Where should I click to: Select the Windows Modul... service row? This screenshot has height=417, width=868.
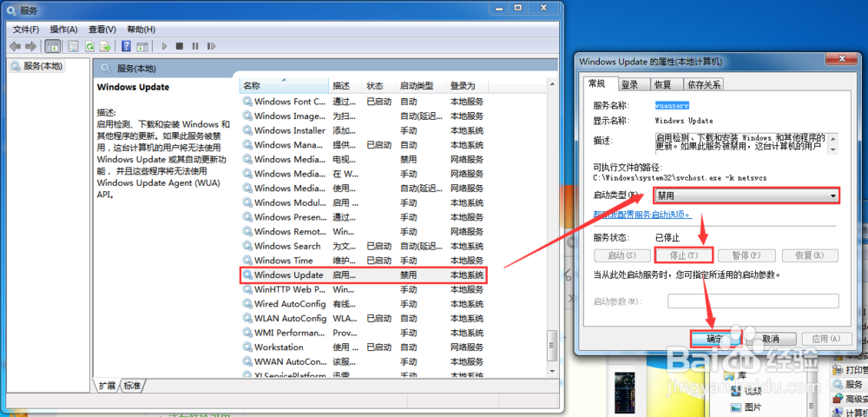365,202
